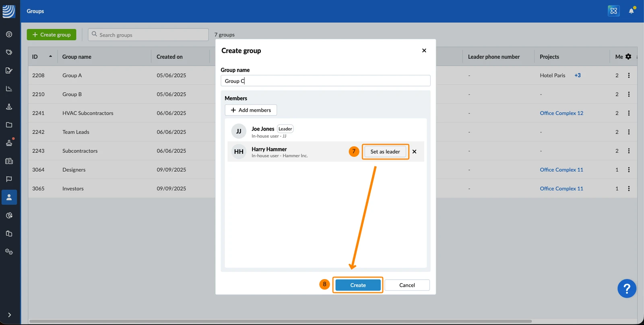Open the folder icon in the sidebar
Image resolution: width=644 pixels, height=325 pixels.
[x=9, y=125]
